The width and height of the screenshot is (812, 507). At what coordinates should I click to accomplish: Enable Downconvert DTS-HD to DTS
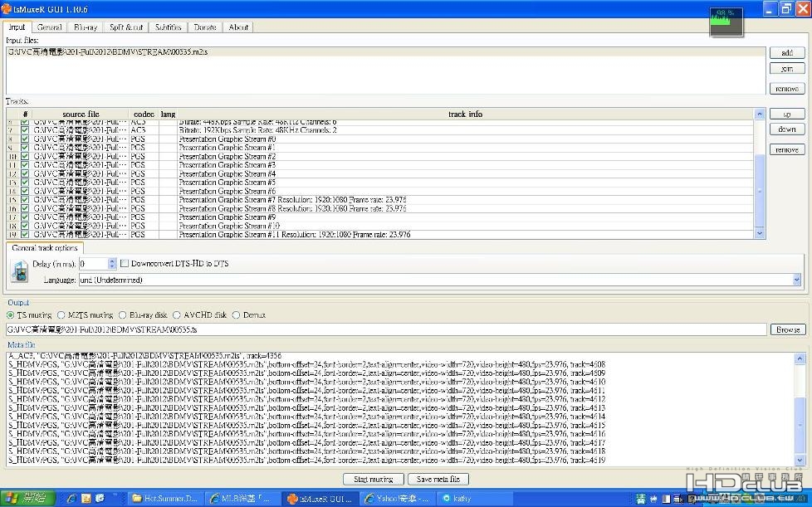click(x=125, y=263)
